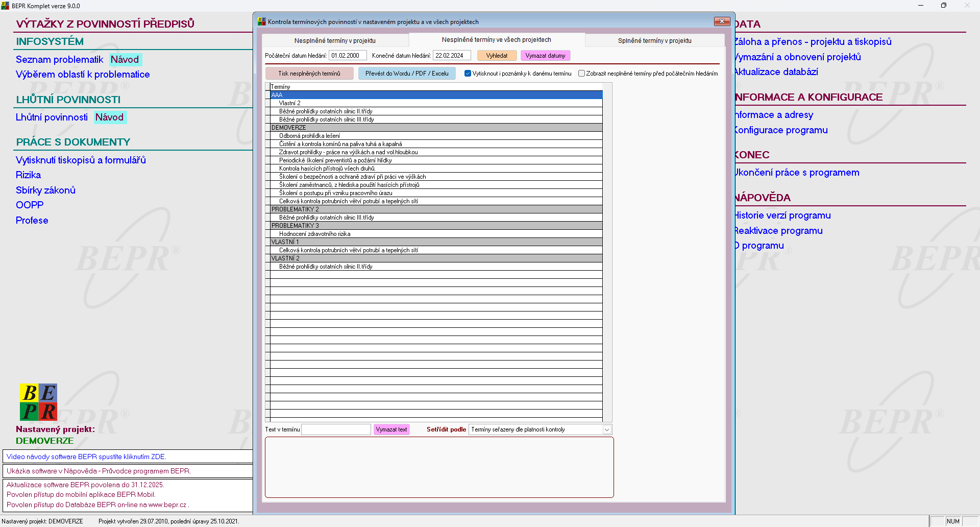Click the BEPR Komplet title bar app icon
980x527 pixels.
[x=5, y=6]
